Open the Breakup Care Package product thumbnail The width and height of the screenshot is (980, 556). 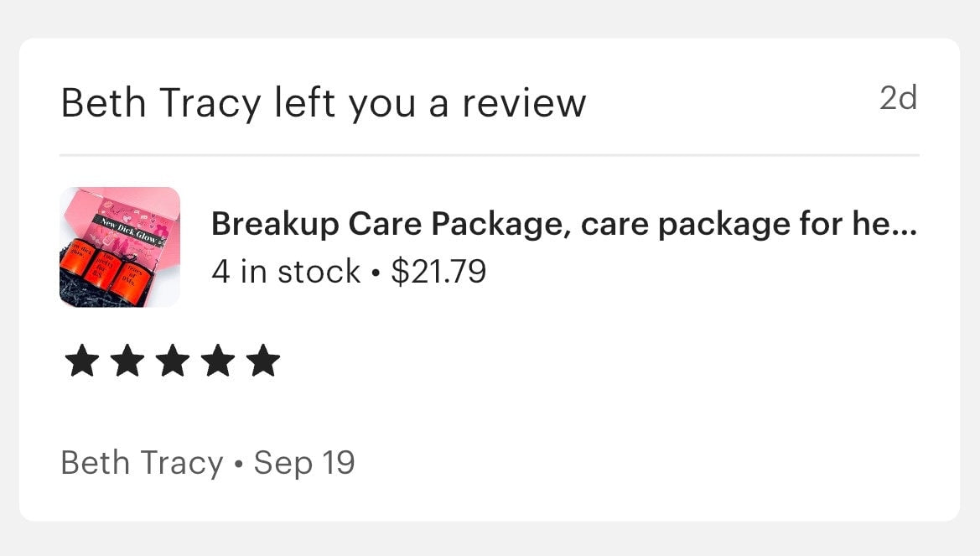click(120, 247)
